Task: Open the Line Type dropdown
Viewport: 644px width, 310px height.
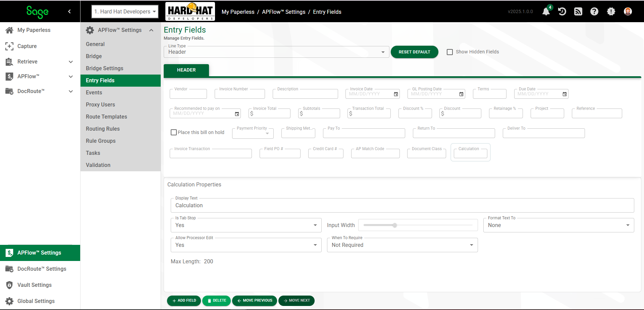Action: (276, 52)
